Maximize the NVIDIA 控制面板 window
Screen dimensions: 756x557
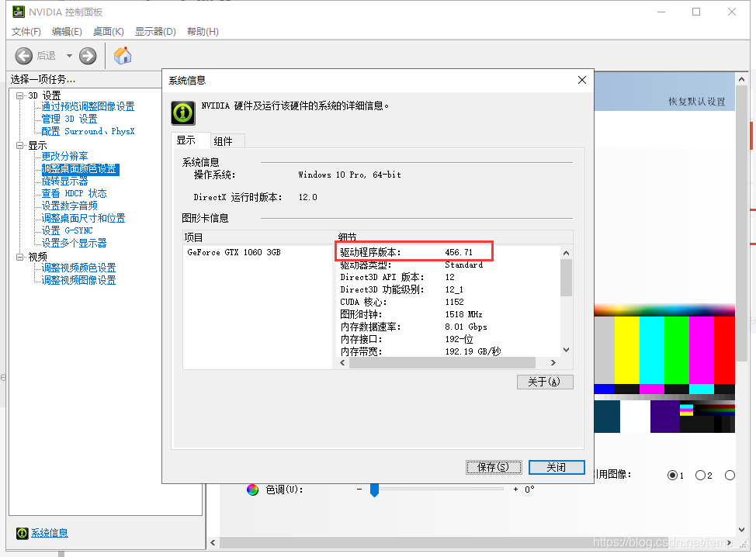point(696,12)
